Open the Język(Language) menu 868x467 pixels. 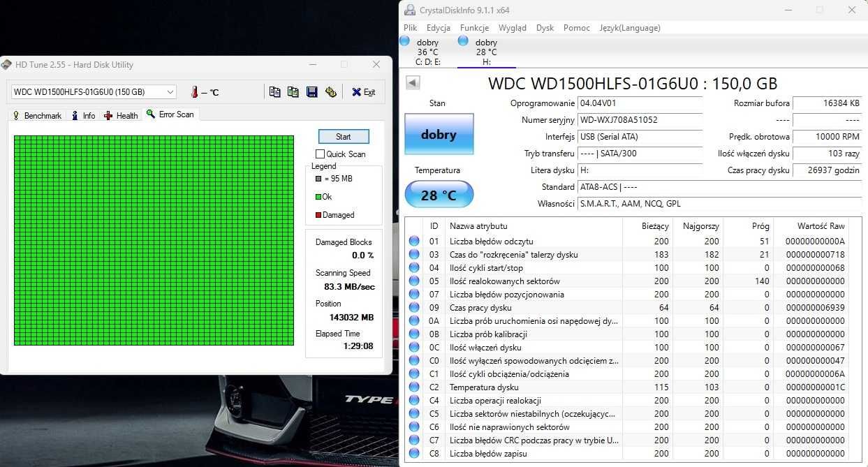[630, 28]
